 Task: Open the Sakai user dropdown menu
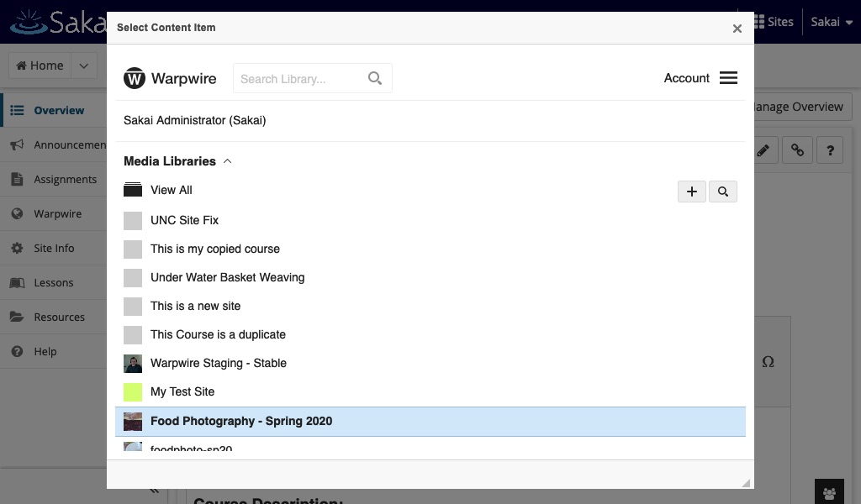(832, 22)
